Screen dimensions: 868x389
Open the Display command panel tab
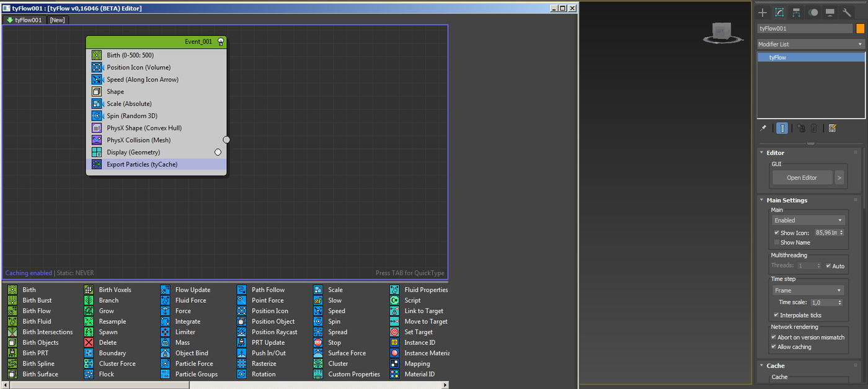pyautogui.click(x=830, y=12)
